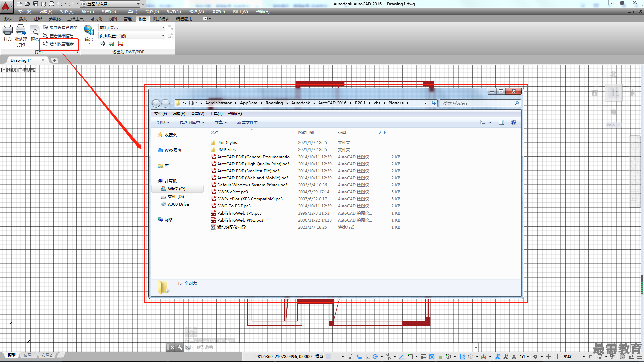Click the 绘图仪管理器 button
The width and height of the screenshot is (644, 362).
[x=58, y=44]
